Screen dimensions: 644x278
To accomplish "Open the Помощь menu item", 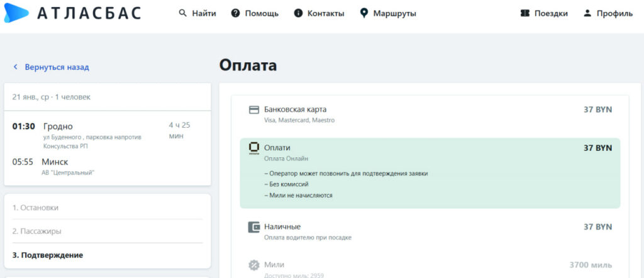I will click(262, 13).
